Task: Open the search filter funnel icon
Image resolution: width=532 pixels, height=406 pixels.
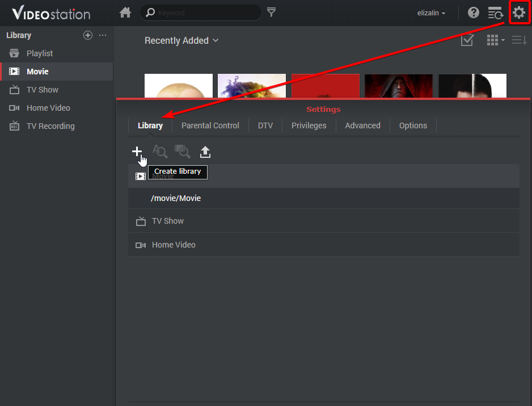Action: click(x=271, y=12)
